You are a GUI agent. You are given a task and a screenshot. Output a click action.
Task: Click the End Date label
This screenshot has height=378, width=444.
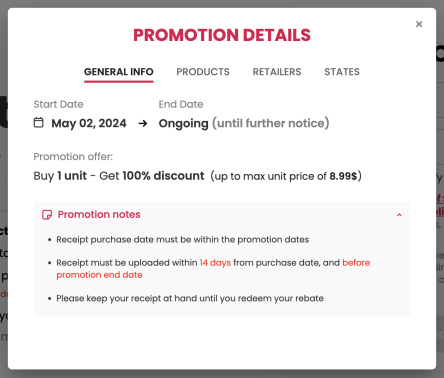(181, 104)
